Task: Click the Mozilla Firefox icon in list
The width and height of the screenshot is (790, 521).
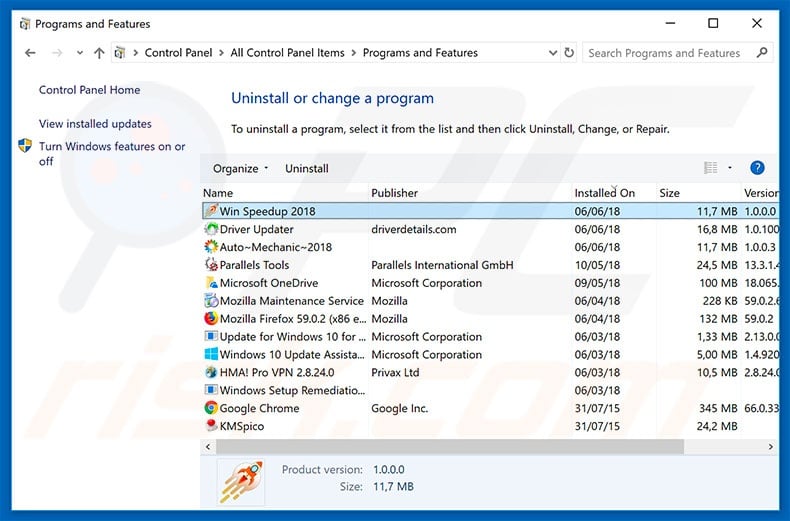Action: point(211,318)
